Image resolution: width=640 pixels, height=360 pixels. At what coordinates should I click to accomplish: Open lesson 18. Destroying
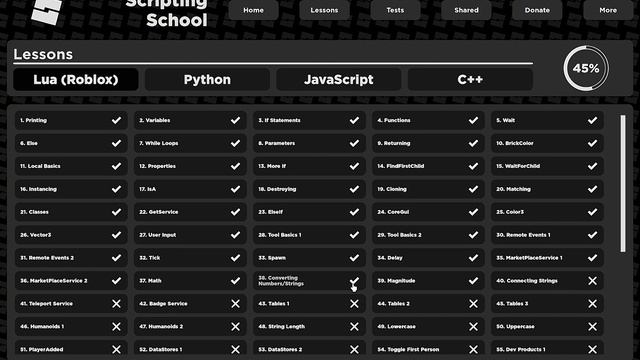[309, 189]
